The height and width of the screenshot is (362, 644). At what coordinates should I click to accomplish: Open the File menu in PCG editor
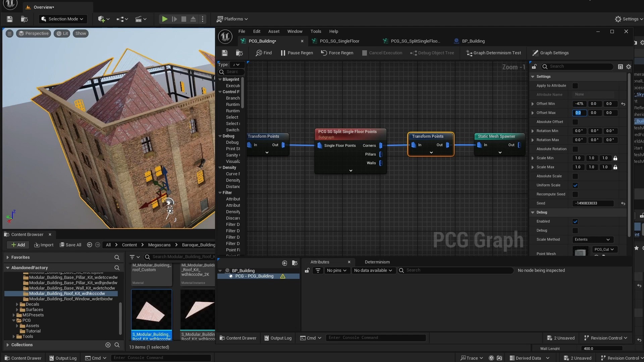point(241,32)
